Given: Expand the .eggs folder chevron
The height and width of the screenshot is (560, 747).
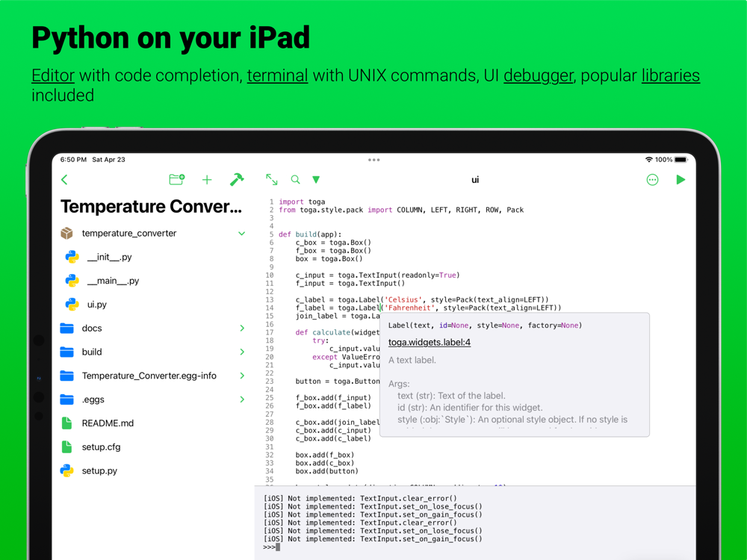Looking at the screenshot, I should 242,399.
